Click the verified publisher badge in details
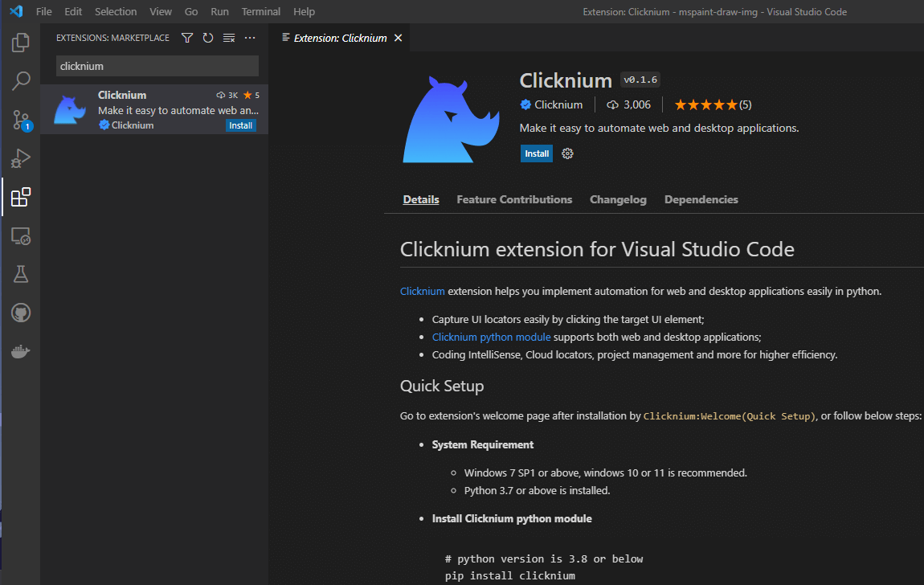Screen dimensions: 924x585 [525, 104]
